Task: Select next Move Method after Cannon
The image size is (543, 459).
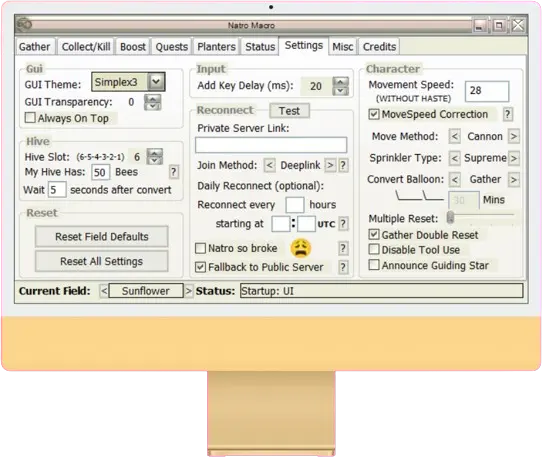Action: click(x=514, y=136)
